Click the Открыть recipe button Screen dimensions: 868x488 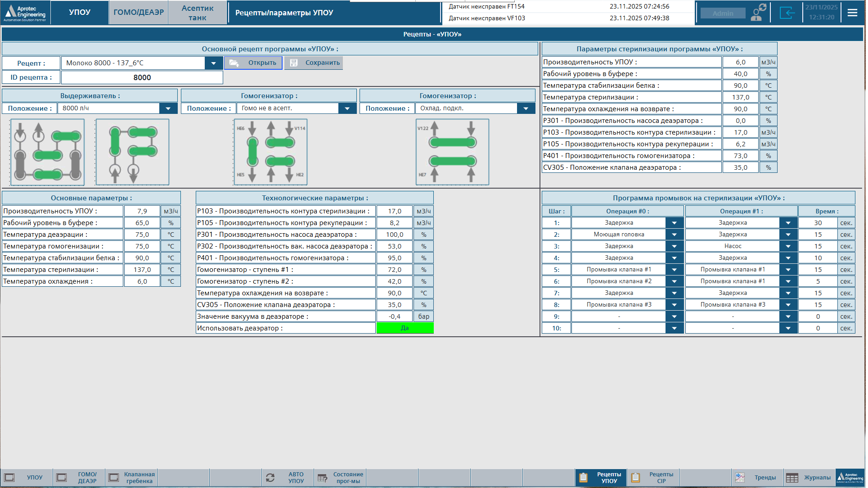click(253, 63)
